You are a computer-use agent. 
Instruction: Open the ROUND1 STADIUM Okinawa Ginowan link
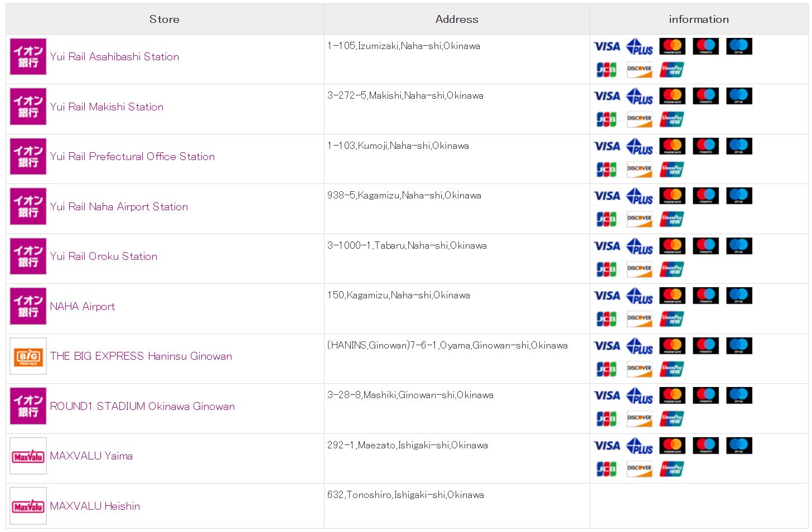(x=142, y=406)
